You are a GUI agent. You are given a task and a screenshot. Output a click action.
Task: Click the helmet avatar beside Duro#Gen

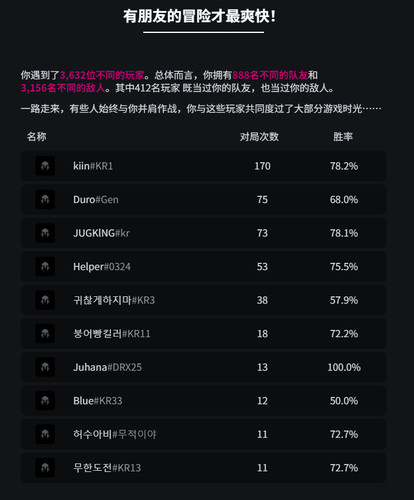tap(45, 199)
